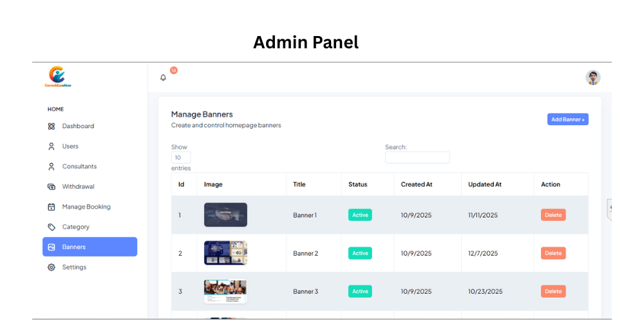Open notifications bell icon
This screenshot has height=322, width=644.
click(163, 78)
